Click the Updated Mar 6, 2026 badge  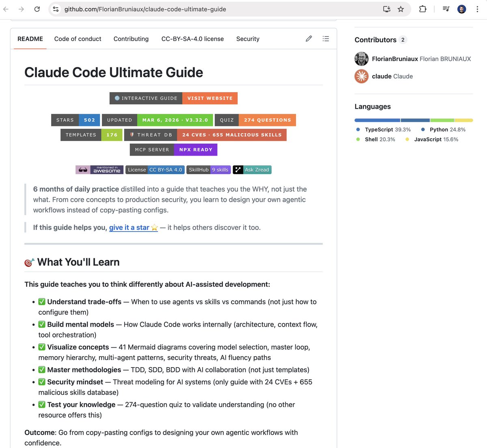tap(157, 120)
